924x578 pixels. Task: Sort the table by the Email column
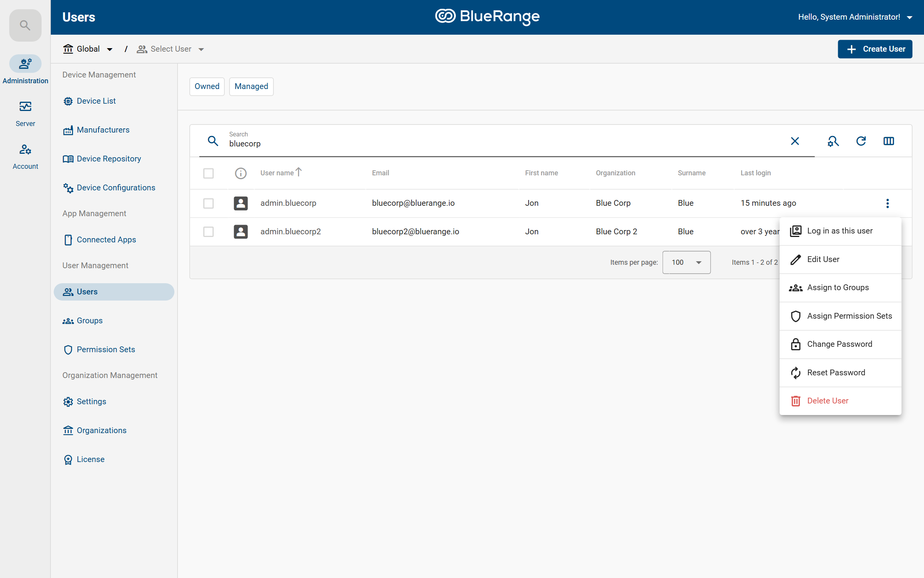(x=380, y=173)
